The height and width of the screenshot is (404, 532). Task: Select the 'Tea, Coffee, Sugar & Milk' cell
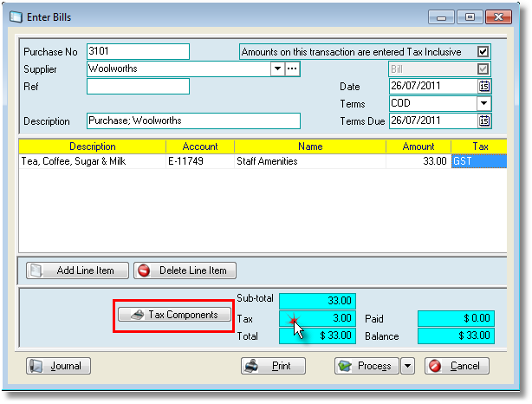click(x=93, y=161)
